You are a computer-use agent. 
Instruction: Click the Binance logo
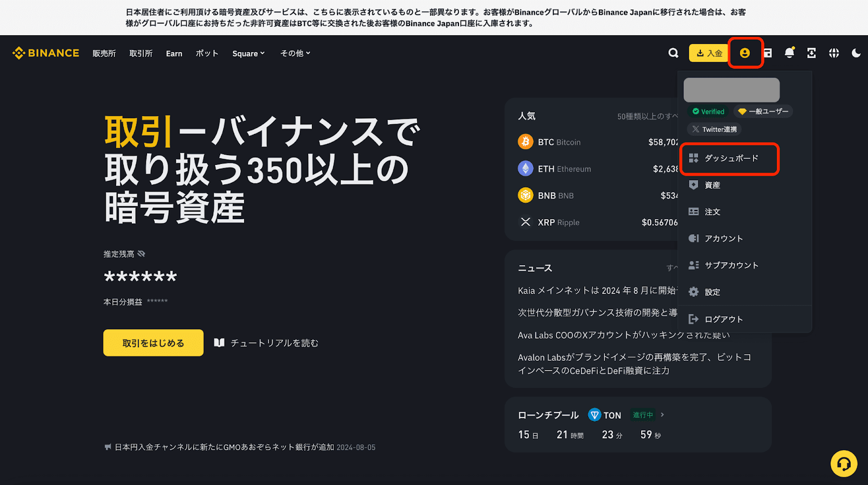coord(46,53)
